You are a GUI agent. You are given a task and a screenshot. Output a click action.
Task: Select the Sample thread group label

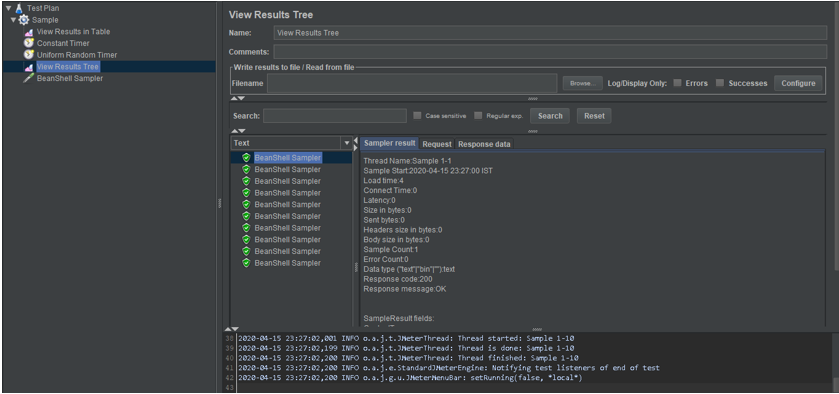(x=45, y=20)
